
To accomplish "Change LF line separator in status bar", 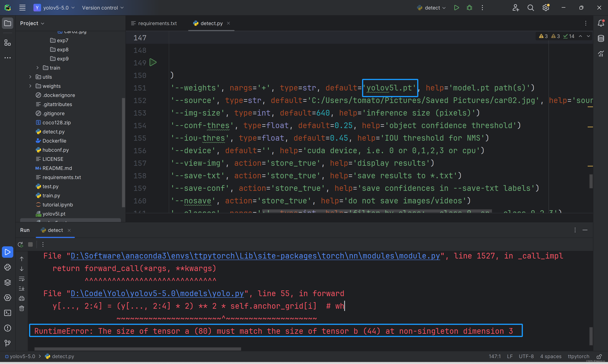I will pyautogui.click(x=510, y=356).
